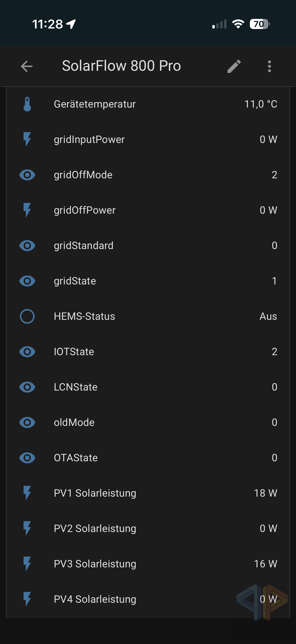Tap the pencil edit icon
The image size is (296, 644).
(x=234, y=66)
